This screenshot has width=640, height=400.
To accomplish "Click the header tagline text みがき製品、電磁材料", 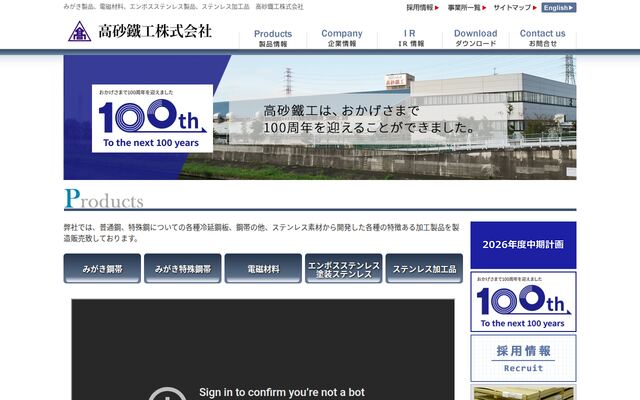I will point(184,7).
